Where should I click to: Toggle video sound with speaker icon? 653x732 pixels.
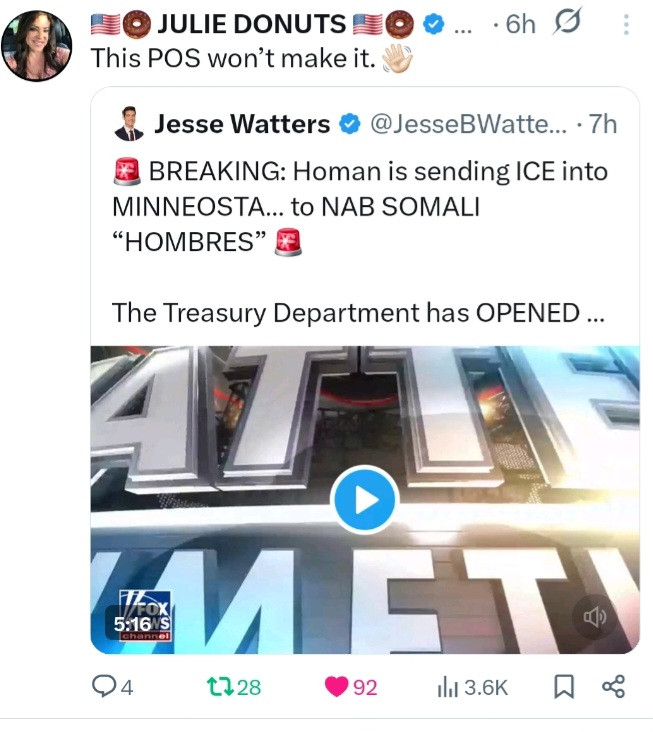(x=595, y=617)
